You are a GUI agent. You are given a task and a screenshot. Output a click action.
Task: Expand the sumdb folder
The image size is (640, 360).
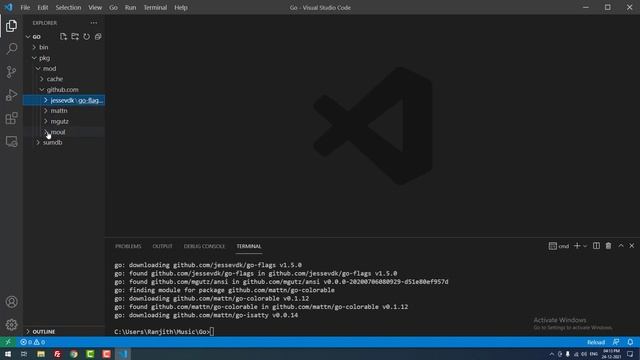tap(63, 142)
